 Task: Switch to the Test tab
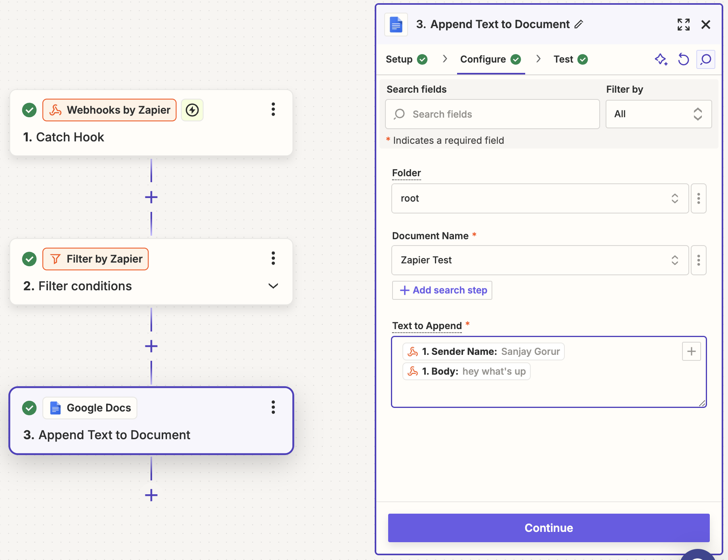click(571, 59)
